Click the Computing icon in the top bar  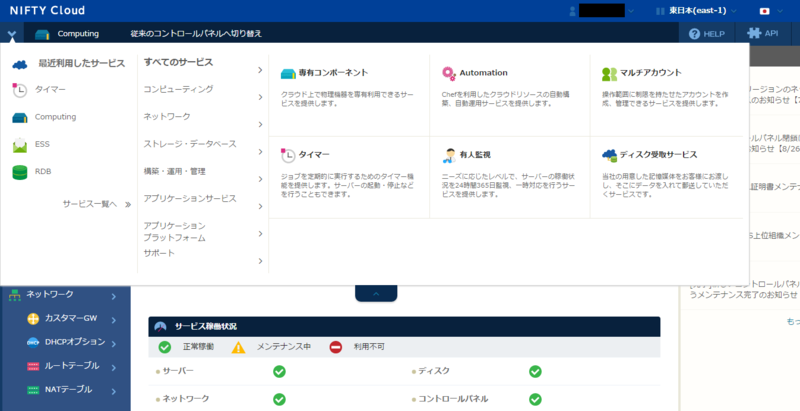click(x=42, y=34)
